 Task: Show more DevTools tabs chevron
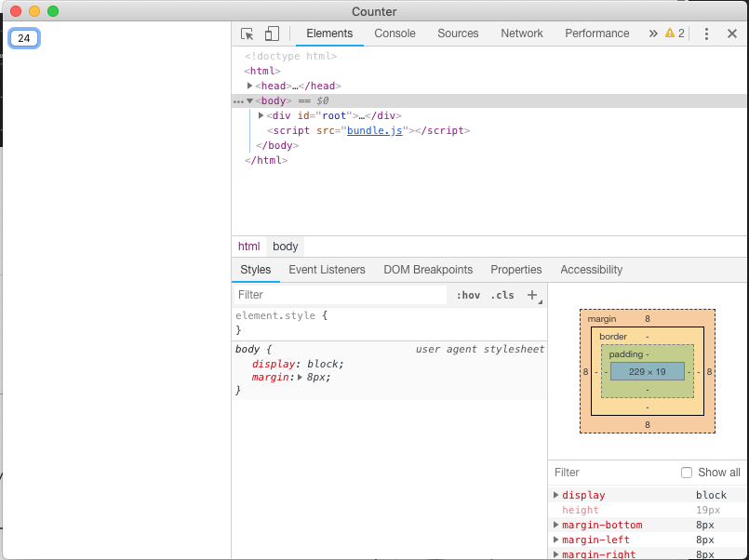[653, 33]
